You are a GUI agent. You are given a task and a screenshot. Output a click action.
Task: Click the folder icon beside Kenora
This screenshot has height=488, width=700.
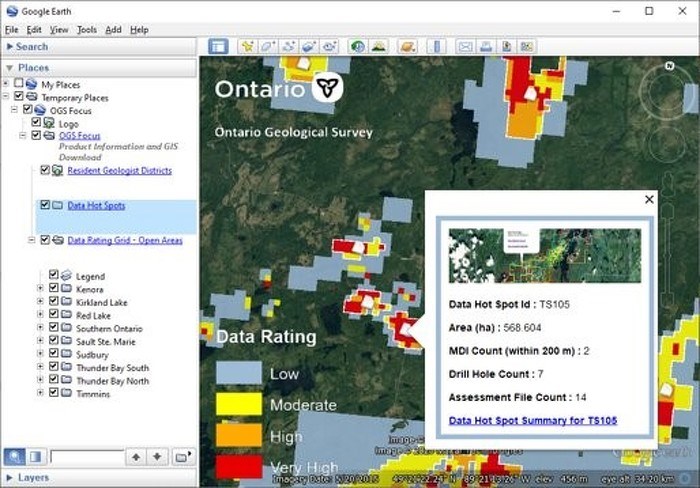(x=66, y=289)
